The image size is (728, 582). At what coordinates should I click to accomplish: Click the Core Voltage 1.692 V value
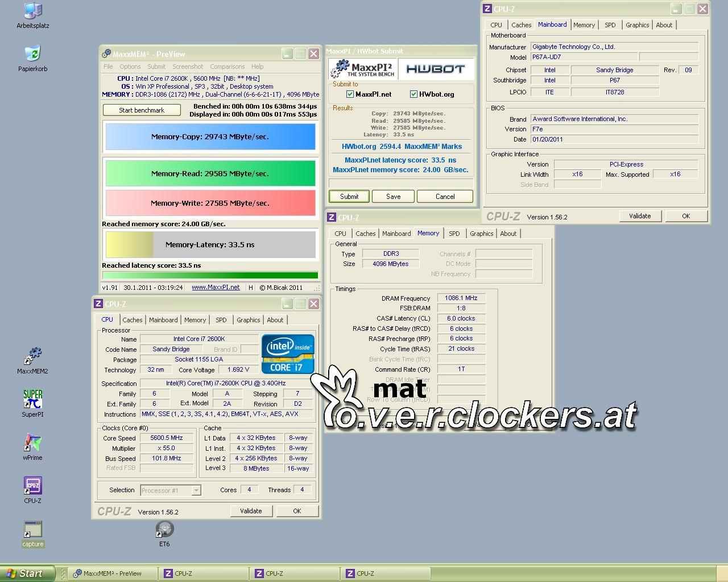[x=238, y=369]
